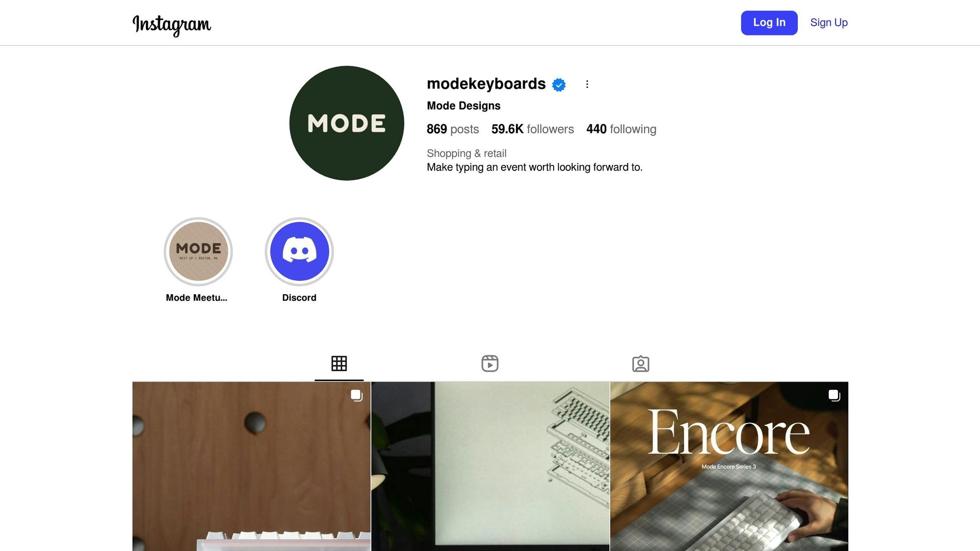Click the carousel icon on Encore post
Viewport: 980px width, 551px height.
835,396
